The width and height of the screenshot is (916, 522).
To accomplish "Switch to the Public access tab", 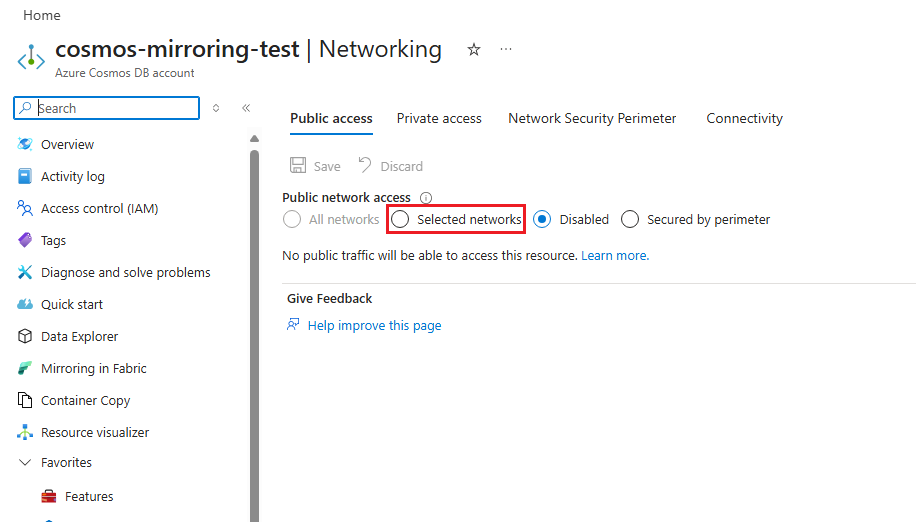I will (x=331, y=119).
